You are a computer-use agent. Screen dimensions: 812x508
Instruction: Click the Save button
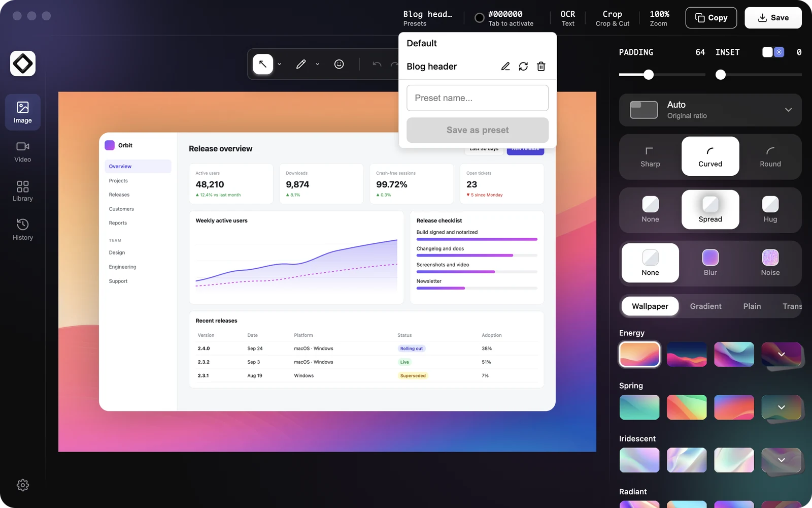773,18
